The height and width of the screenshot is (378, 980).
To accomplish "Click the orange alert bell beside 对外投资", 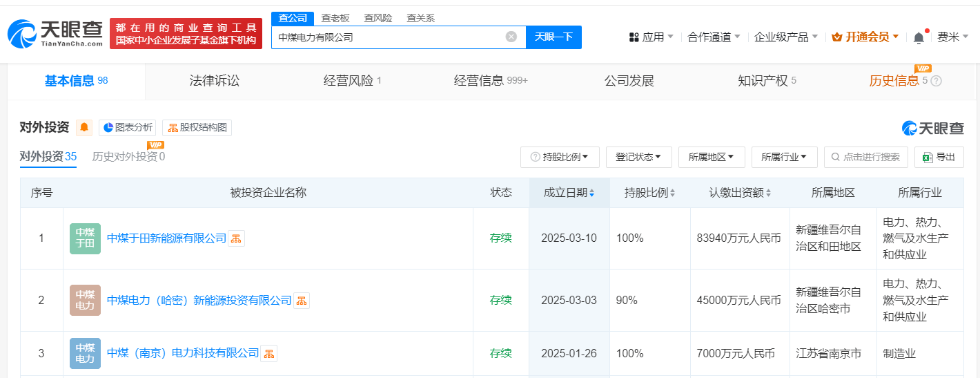I will 84,128.
